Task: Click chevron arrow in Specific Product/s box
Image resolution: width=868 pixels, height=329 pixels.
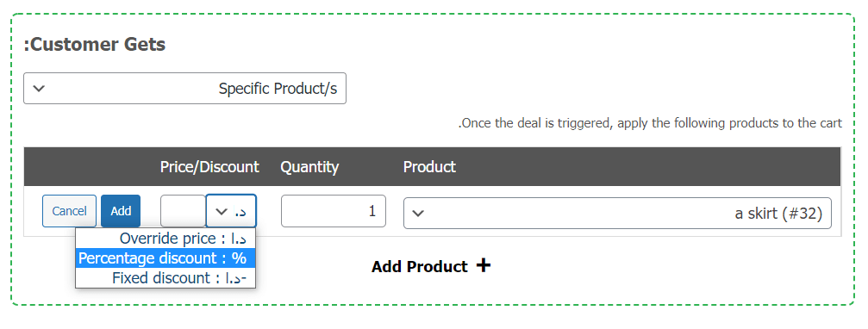Action: pos(38,89)
